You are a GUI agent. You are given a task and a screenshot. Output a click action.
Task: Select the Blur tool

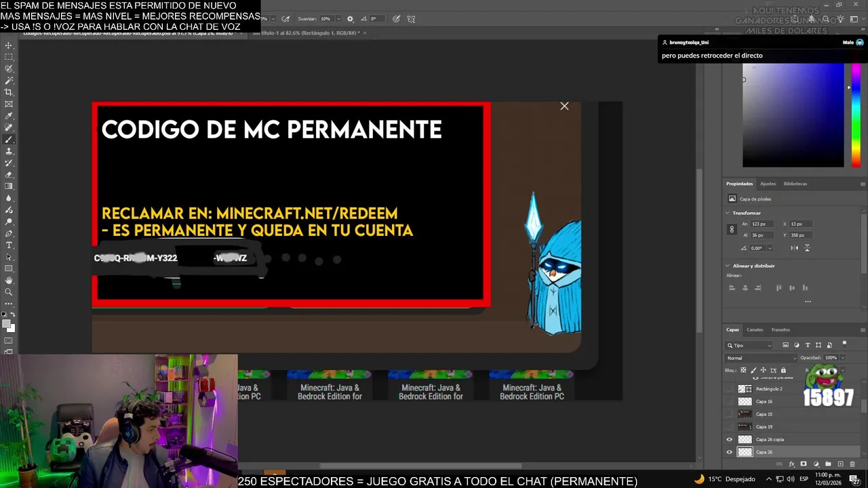tap(8, 199)
